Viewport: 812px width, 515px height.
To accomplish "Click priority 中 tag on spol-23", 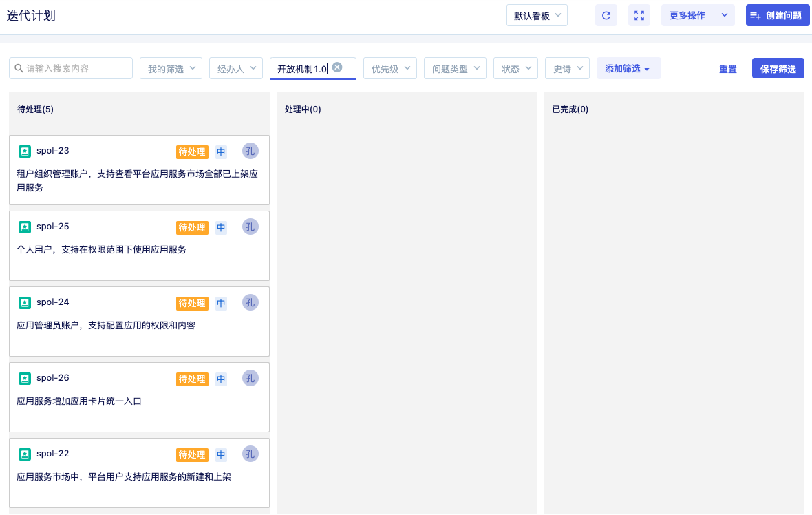I will pyautogui.click(x=221, y=151).
